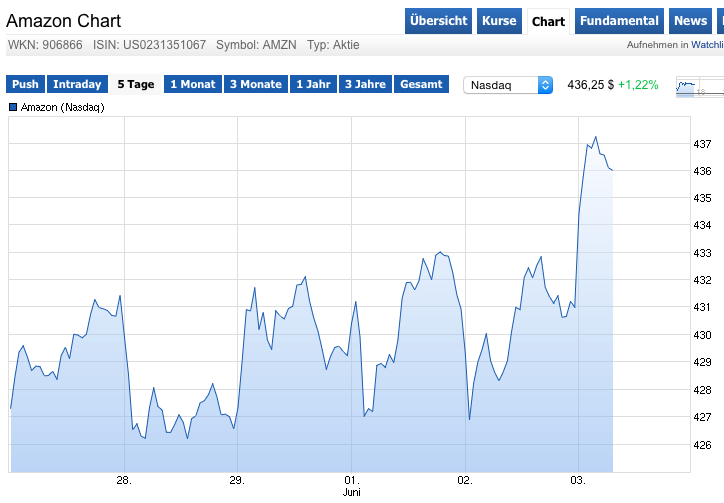This screenshot has width=724, height=503.
Task: Show the 3 Monate chart range
Action: click(254, 85)
